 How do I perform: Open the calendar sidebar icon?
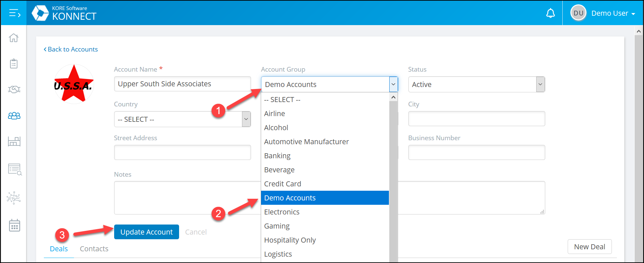[14, 226]
